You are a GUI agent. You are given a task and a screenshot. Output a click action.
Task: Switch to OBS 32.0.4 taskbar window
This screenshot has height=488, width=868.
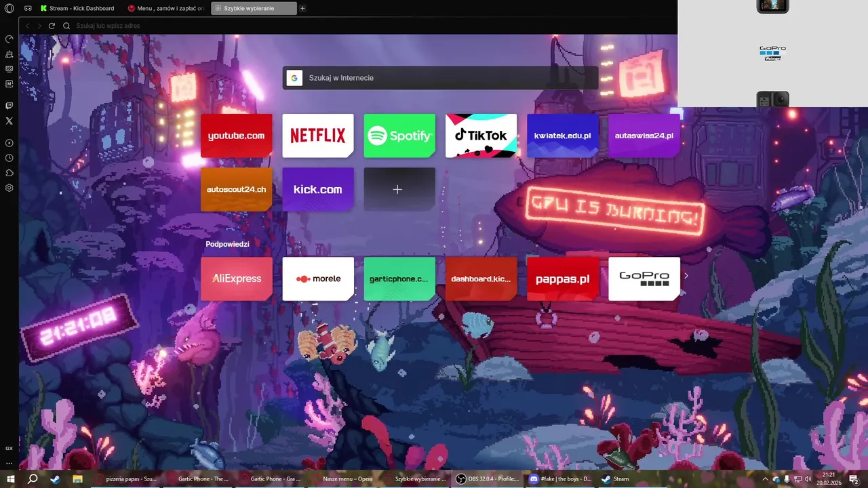coord(488,479)
